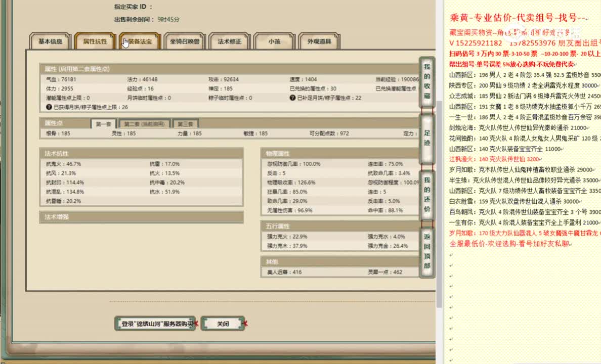Viewport: 601px width, 364px height.
Task: Click the 力量：185 attribute
Action: click(190, 133)
